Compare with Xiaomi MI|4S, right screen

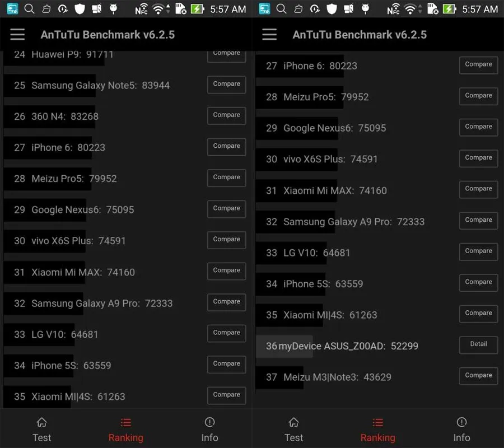click(x=479, y=314)
